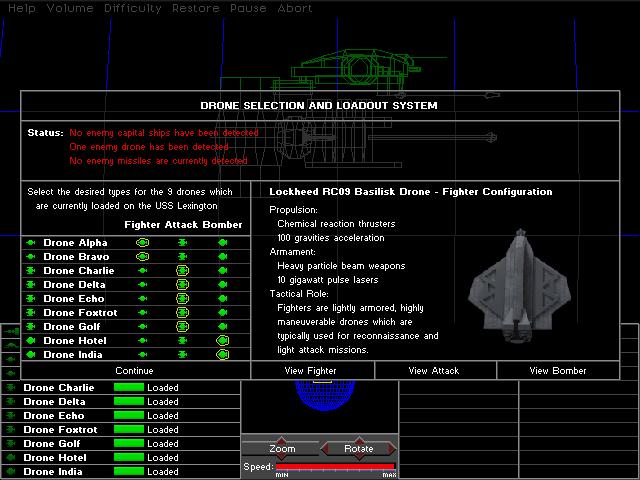
Task: Select Restore in the top menu
Action: coord(196,8)
